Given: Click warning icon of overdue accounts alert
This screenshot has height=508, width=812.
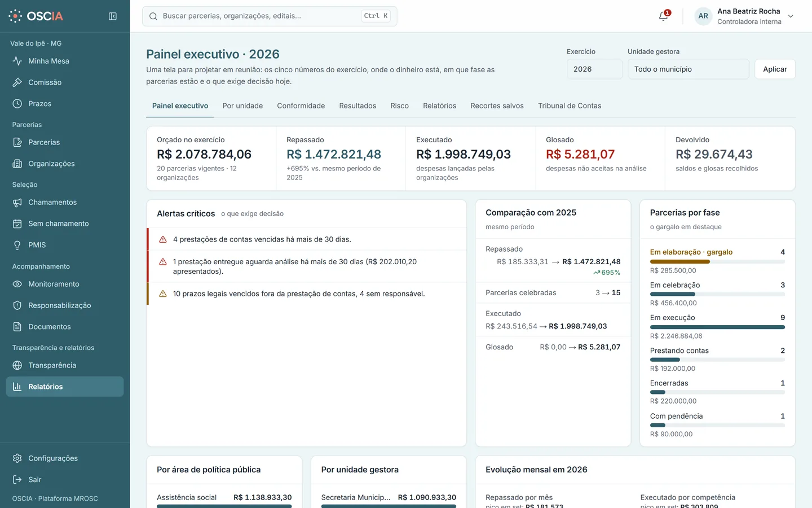Looking at the screenshot, I should 163,239.
